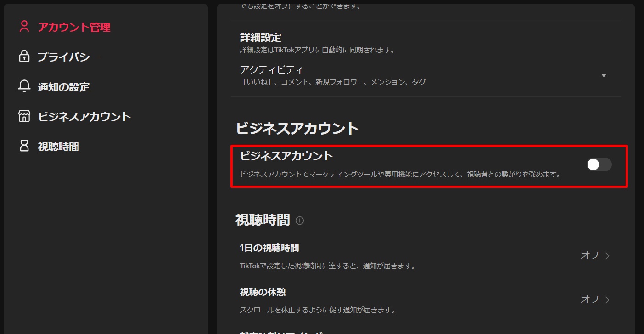Jump to ビジネスアカウント text in the sidebar
Image resolution: width=644 pixels, height=334 pixels.
[84, 117]
